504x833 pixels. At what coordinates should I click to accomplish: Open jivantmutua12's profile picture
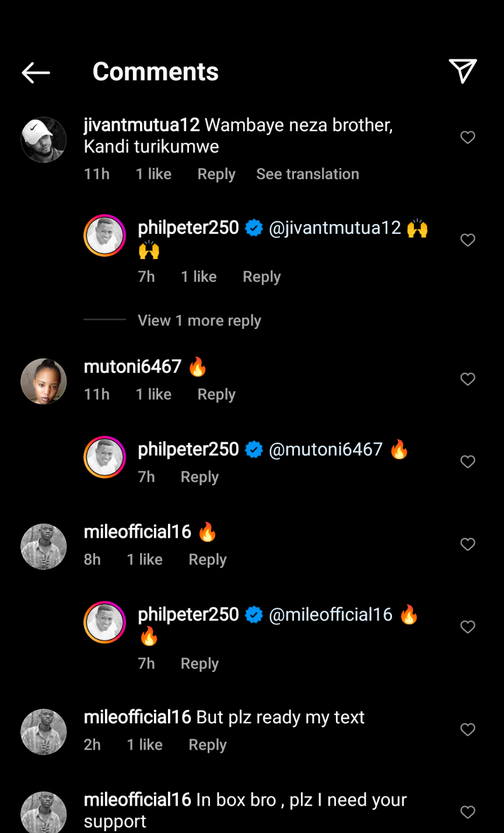pos(44,139)
